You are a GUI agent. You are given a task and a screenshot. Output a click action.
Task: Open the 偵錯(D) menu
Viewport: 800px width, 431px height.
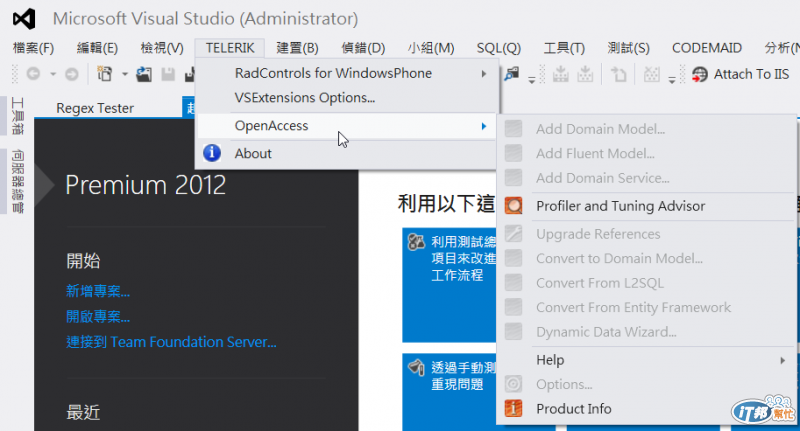pos(363,48)
